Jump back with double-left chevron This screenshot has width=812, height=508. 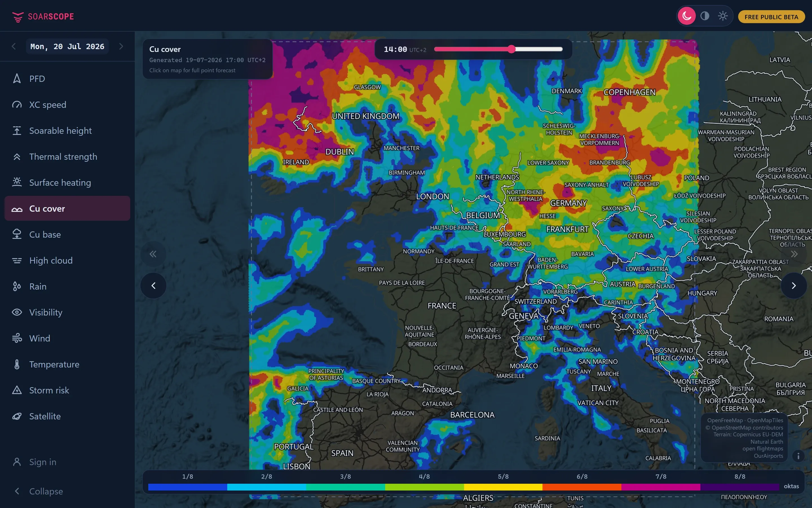pos(153,254)
